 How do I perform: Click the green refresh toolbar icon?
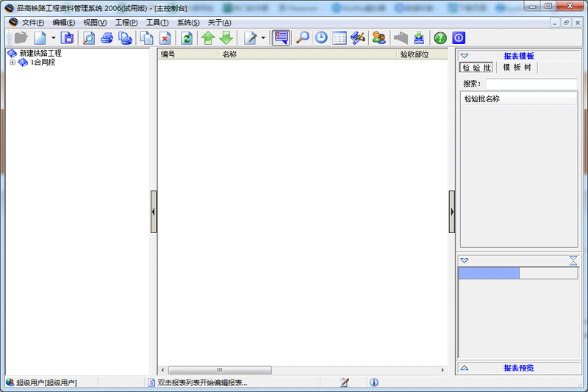coord(187,38)
